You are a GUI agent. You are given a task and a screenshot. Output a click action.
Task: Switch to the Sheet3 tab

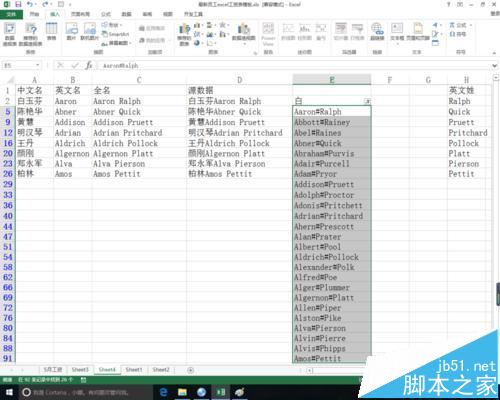(x=80, y=370)
